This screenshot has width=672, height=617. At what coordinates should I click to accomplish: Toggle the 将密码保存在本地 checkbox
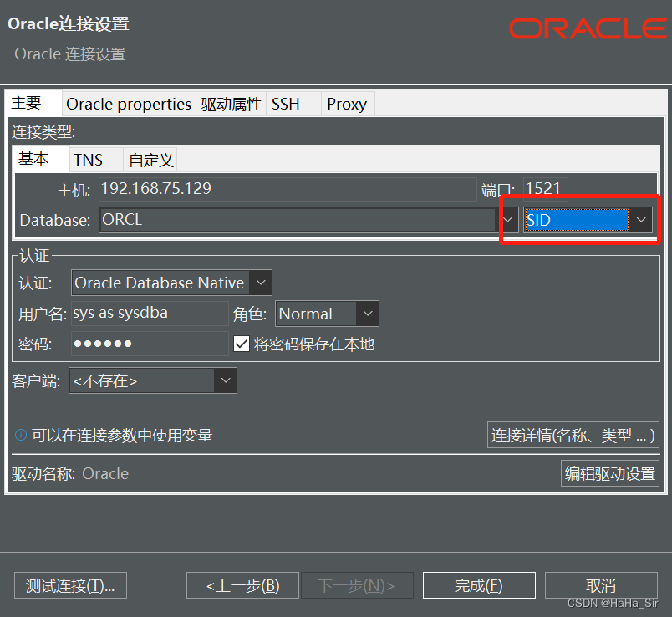coord(242,344)
